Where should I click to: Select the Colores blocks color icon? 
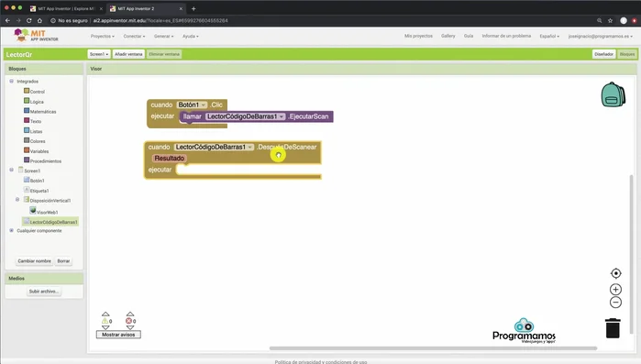(27, 140)
